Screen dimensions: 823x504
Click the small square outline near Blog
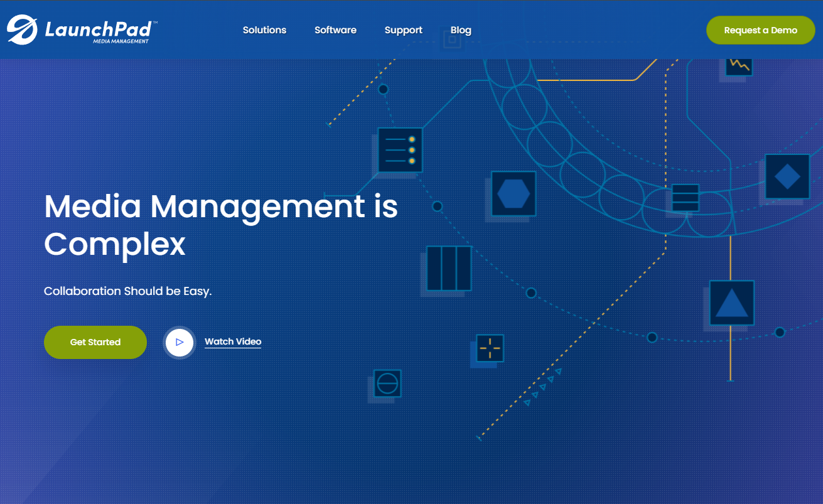coord(452,40)
